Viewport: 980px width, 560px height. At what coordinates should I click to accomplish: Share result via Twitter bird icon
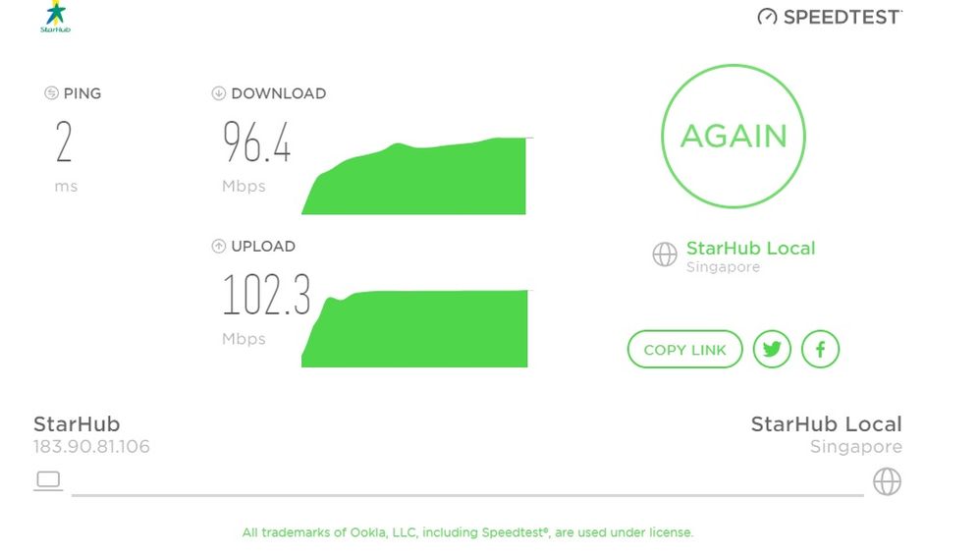click(x=772, y=350)
